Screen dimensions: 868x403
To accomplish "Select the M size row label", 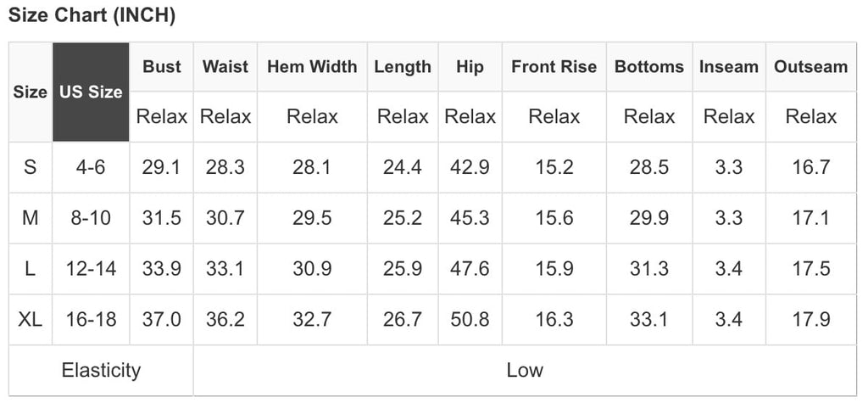I will tap(31, 218).
